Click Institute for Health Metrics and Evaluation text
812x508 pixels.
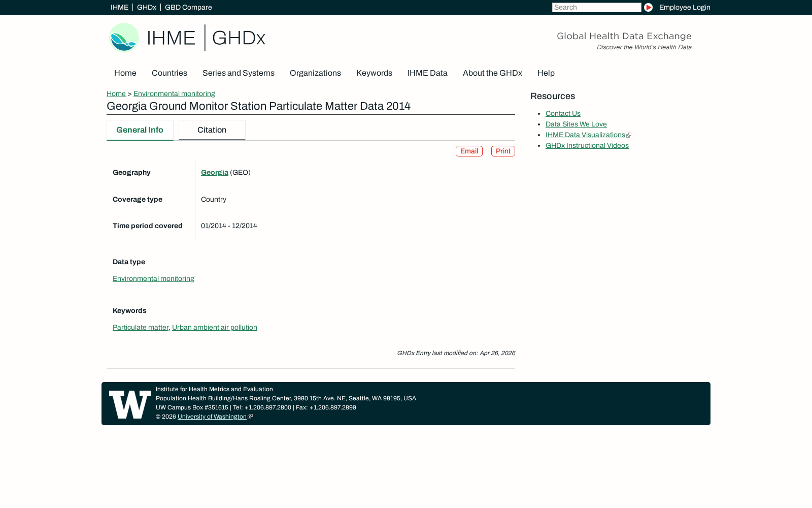[x=214, y=389]
